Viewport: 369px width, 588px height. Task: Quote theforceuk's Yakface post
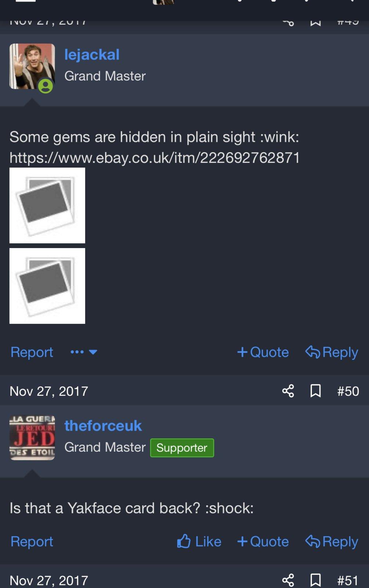click(263, 541)
